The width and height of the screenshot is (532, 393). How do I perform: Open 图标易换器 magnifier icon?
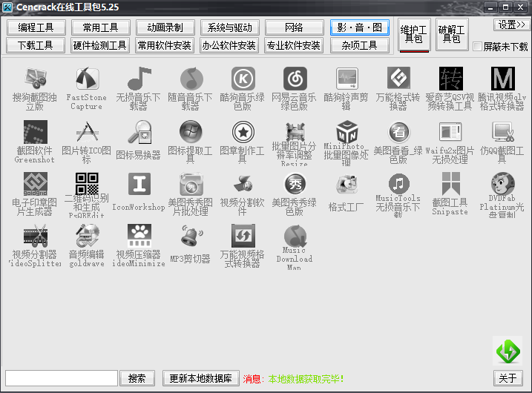pos(139,131)
